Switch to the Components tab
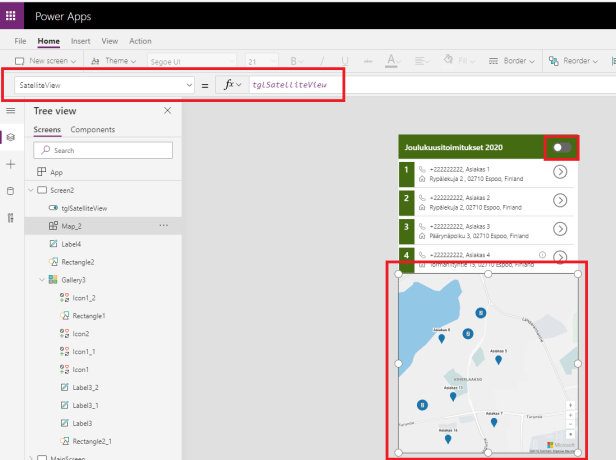Screen dimensions: 616x460 (92, 130)
